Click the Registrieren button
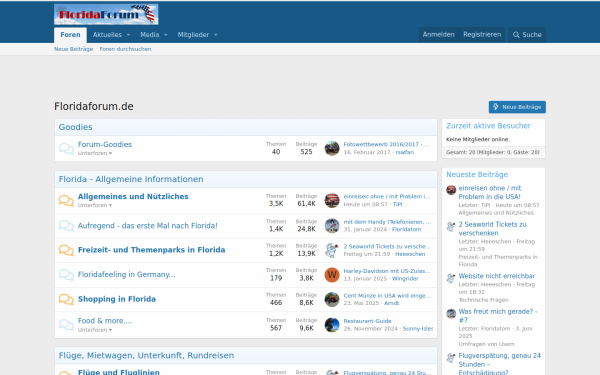The width and height of the screenshot is (600, 375). [x=482, y=34]
